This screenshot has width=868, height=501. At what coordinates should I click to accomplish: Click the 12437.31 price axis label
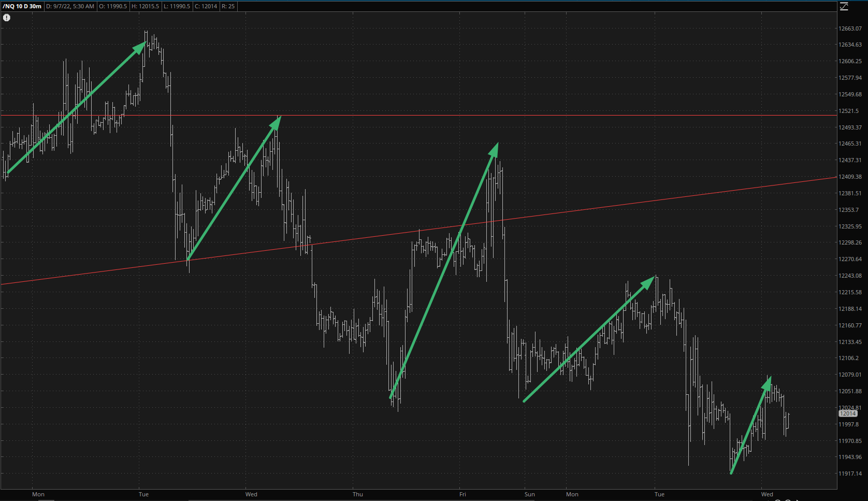click(850, 160)
